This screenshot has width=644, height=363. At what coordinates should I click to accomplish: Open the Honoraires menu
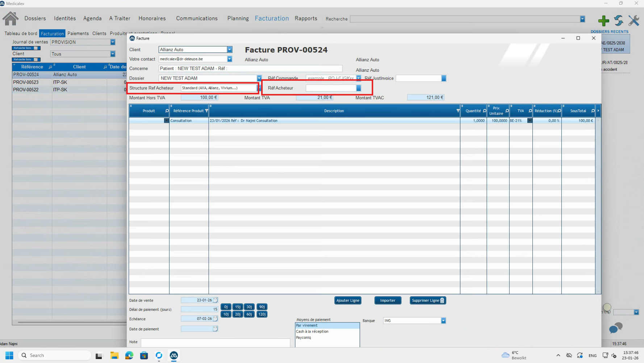[x=152, y=18]
